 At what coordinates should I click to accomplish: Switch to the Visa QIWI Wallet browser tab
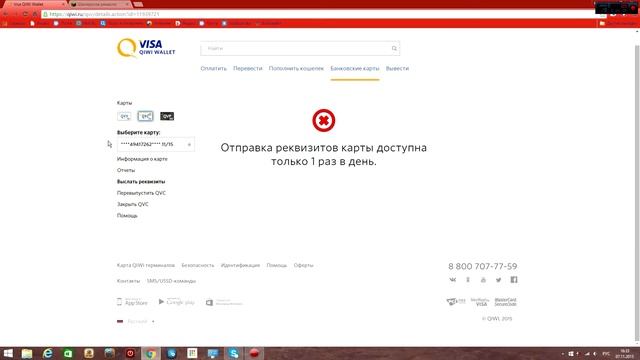(34, 4)
